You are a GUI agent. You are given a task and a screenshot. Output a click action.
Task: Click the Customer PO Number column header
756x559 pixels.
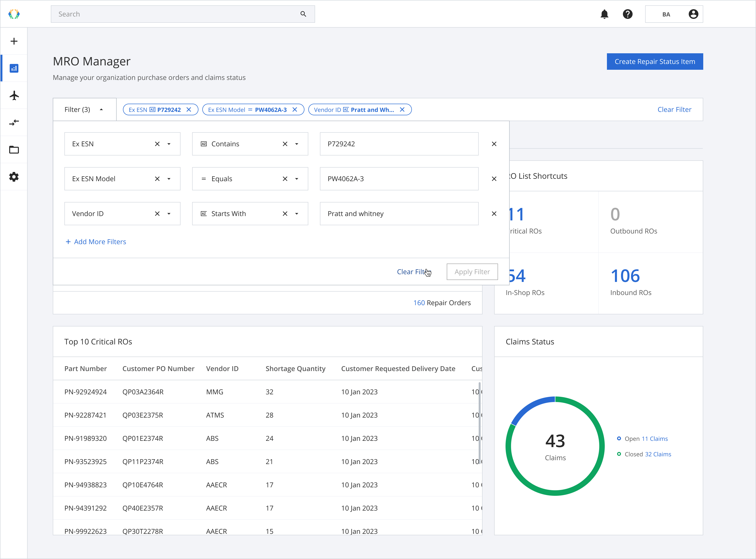(x=158, y=369)
